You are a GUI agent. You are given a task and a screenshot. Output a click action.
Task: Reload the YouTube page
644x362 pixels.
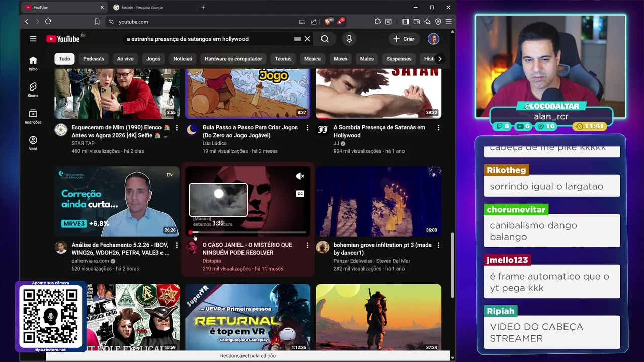48,22
